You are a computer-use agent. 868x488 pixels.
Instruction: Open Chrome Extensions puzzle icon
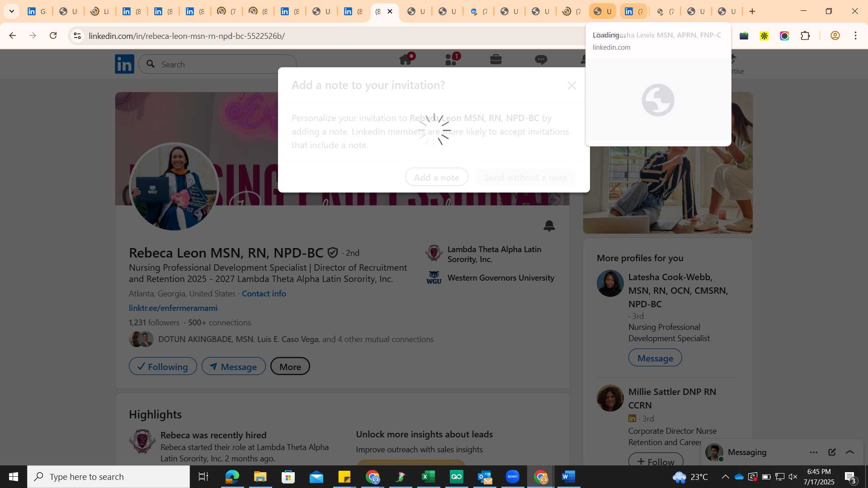pyautogui.click(x=805, y=36)
